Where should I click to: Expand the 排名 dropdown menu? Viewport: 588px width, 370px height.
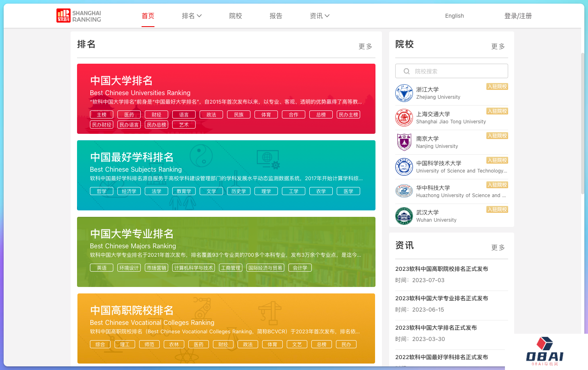(x=192, y=16)
